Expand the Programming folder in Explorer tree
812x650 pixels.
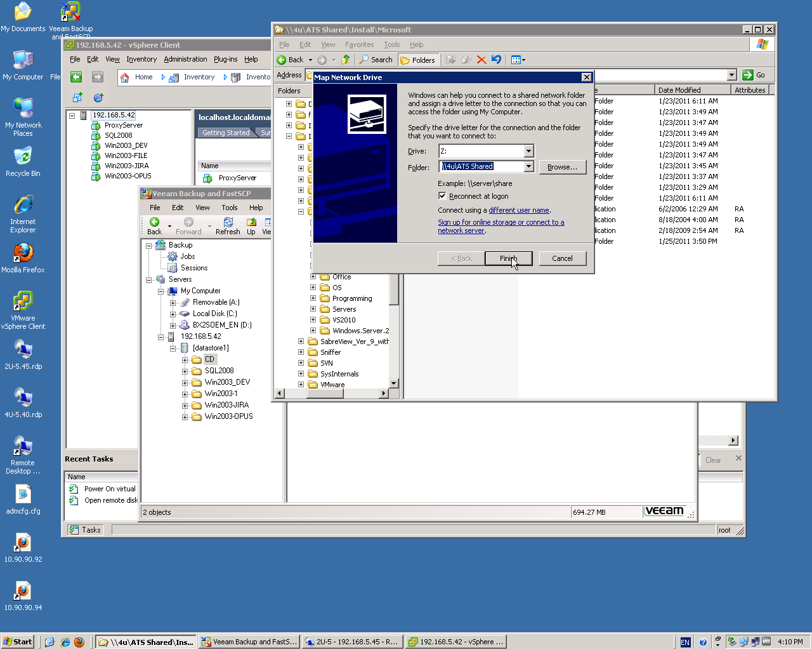tap(313, 298)
